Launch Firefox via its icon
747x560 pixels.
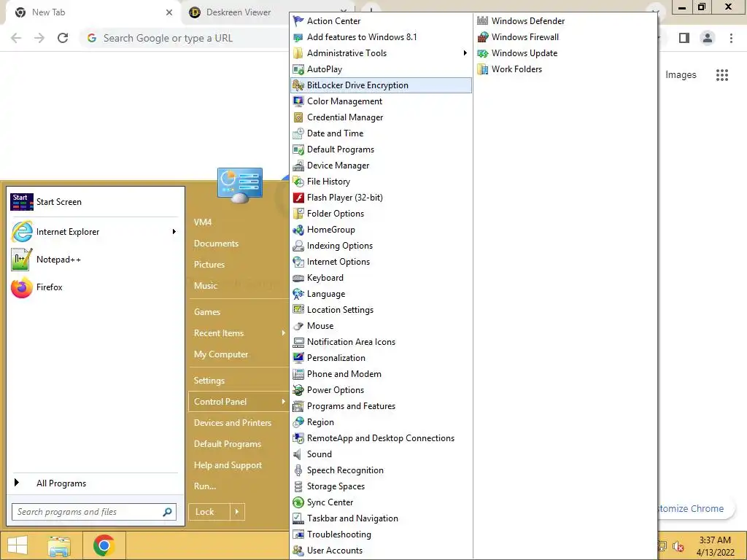[22, 287]
